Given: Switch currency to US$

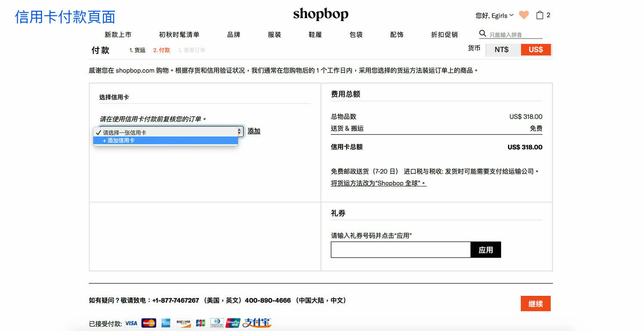Looking at the screenshot, I should (x=536, y=50).
